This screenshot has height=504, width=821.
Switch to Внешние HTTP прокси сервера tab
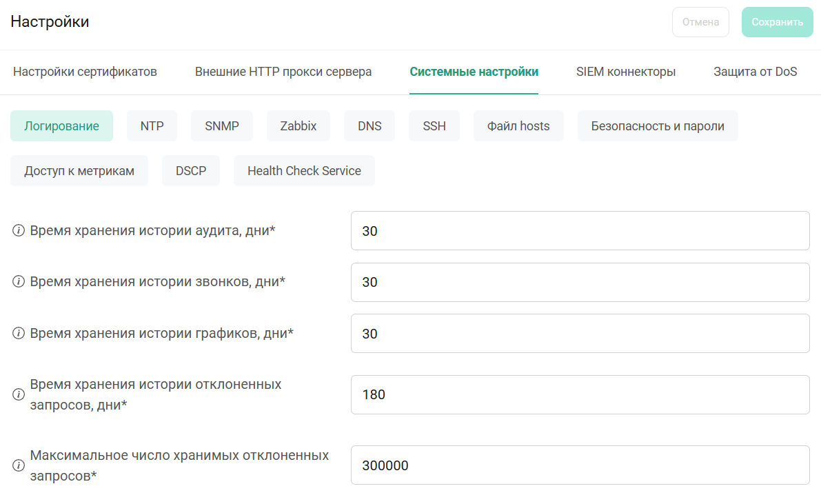tap(283, 72)
